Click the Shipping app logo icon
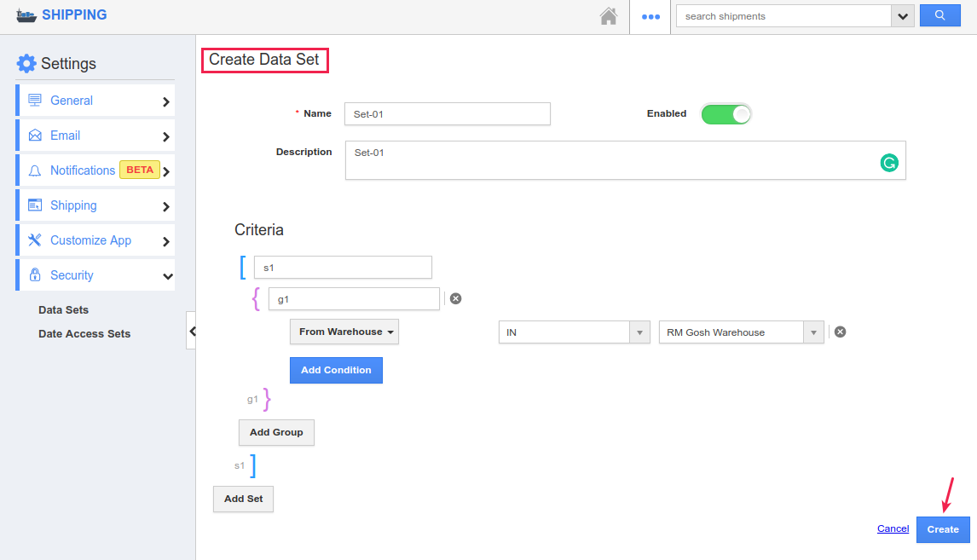This screenshot has width=977, height=560. pos(26,15)
